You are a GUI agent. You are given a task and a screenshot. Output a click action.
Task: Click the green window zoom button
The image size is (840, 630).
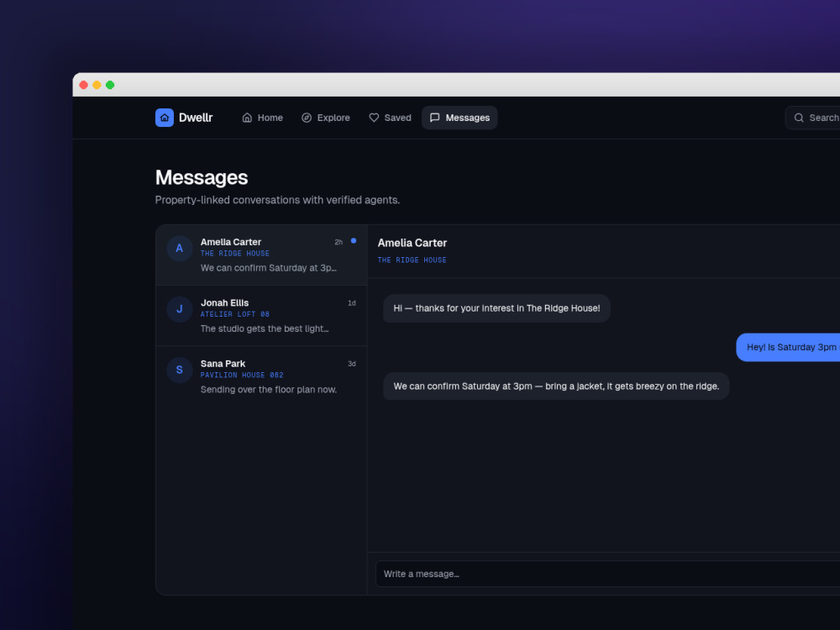(110, 85)
